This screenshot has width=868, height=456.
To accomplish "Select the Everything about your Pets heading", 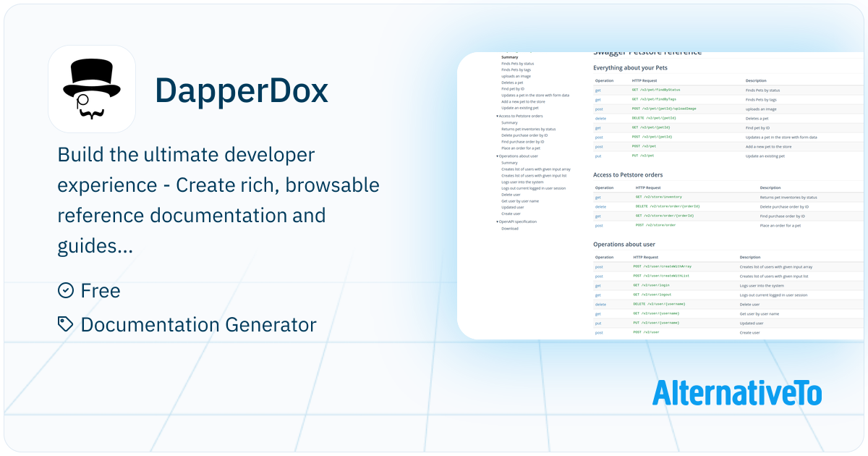I will (630, 68).
